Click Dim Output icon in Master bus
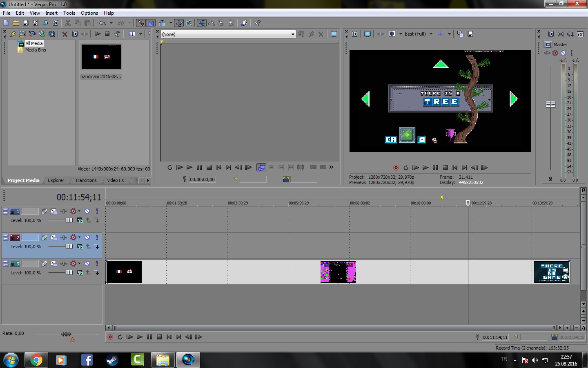Image resolution: width=588 pixels, height=368 pixels. click(570, 34)
